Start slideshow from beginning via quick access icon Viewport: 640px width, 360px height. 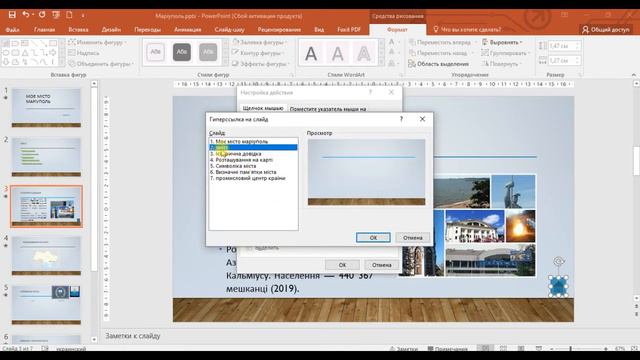coord(56,15)
